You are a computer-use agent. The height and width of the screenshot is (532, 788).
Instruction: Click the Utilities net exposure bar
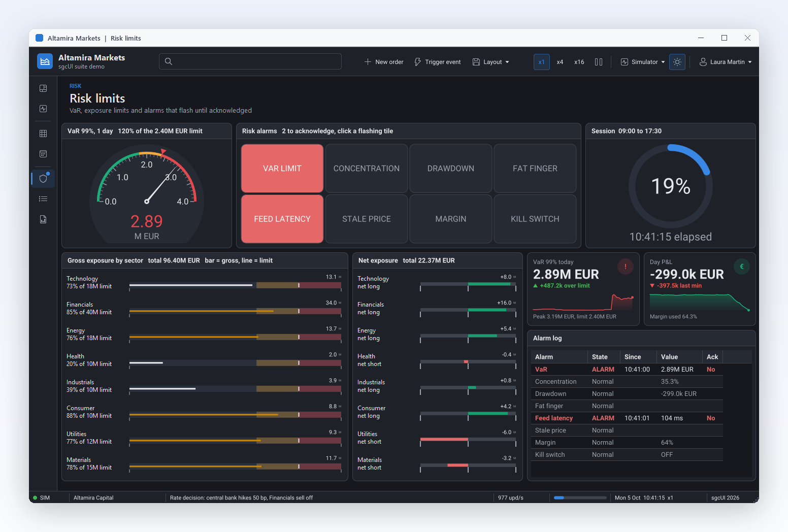(x=468, y=439)
